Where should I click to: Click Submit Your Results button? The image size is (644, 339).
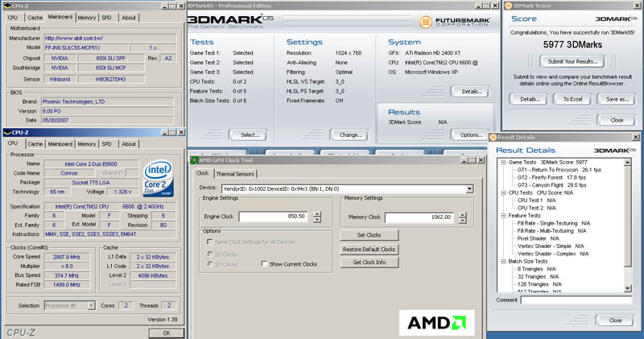tap(572, 62)
